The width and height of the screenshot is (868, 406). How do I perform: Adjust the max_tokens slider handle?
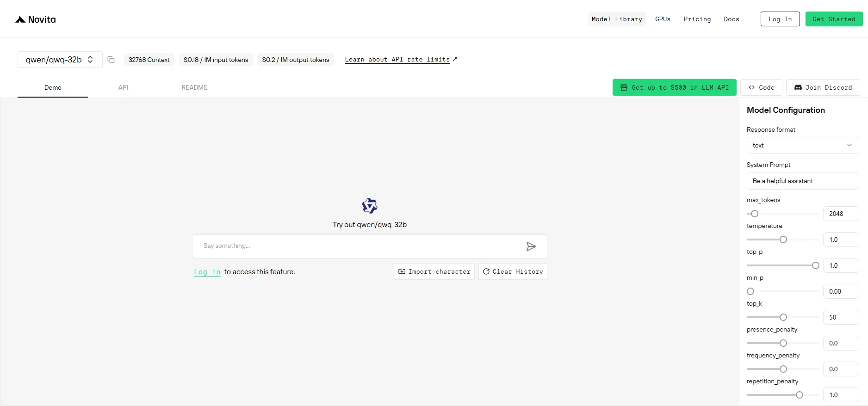pyautogui.click(x=755, y=214)
